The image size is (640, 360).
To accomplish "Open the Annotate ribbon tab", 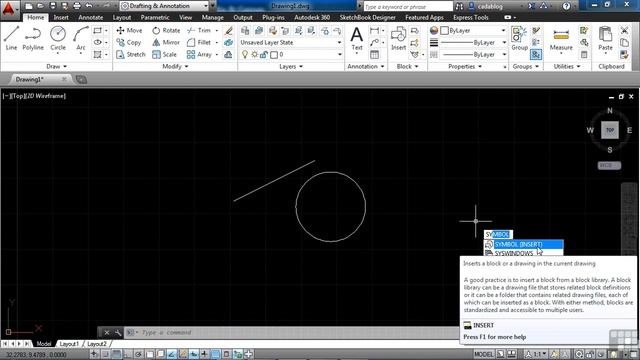I will tap(91, 18).
